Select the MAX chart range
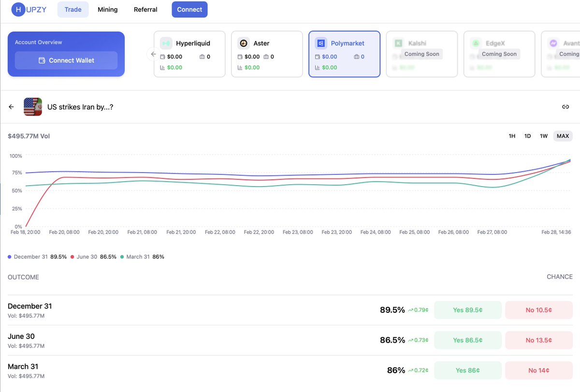This screenshot has height=392, width=580. tap(563, 136)
